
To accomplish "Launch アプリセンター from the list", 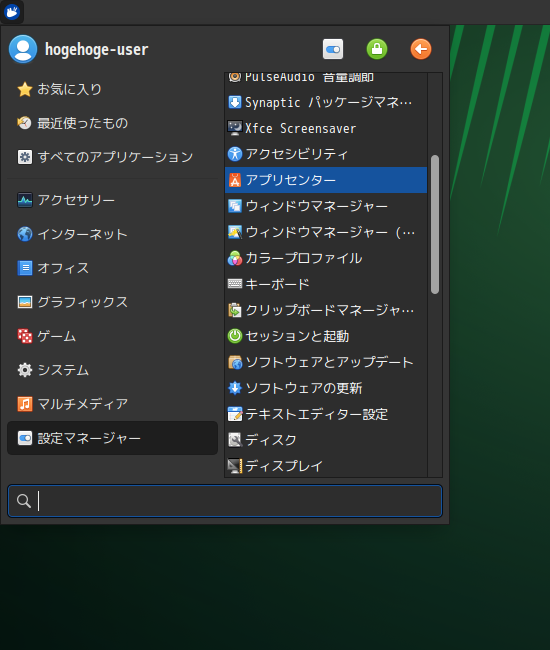I will point(326,180).
